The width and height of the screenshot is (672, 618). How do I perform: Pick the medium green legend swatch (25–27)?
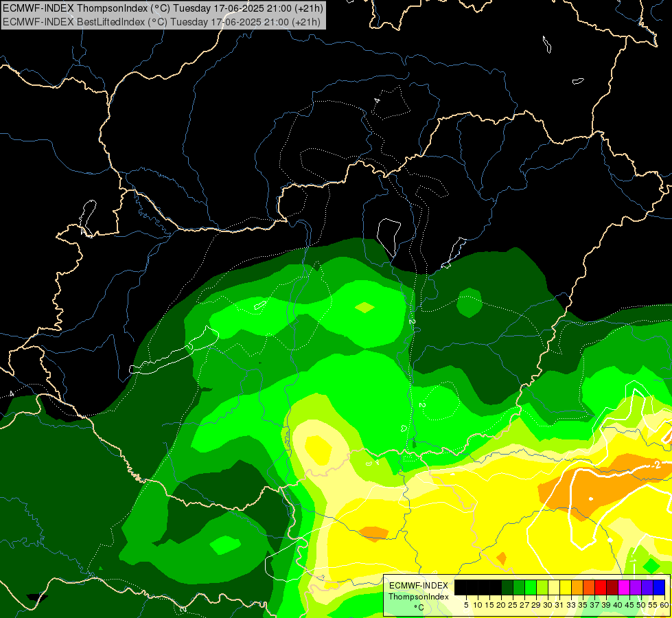pyautogui.click(x=519, y=587)
